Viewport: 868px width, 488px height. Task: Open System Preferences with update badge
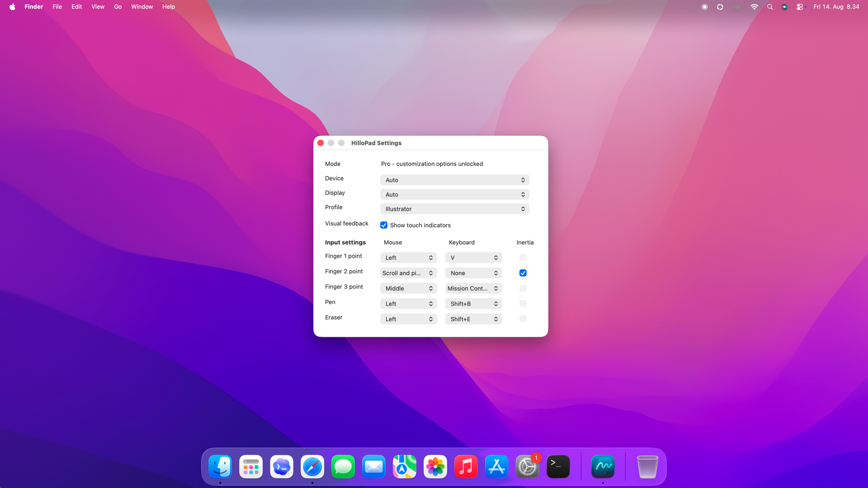527,467
